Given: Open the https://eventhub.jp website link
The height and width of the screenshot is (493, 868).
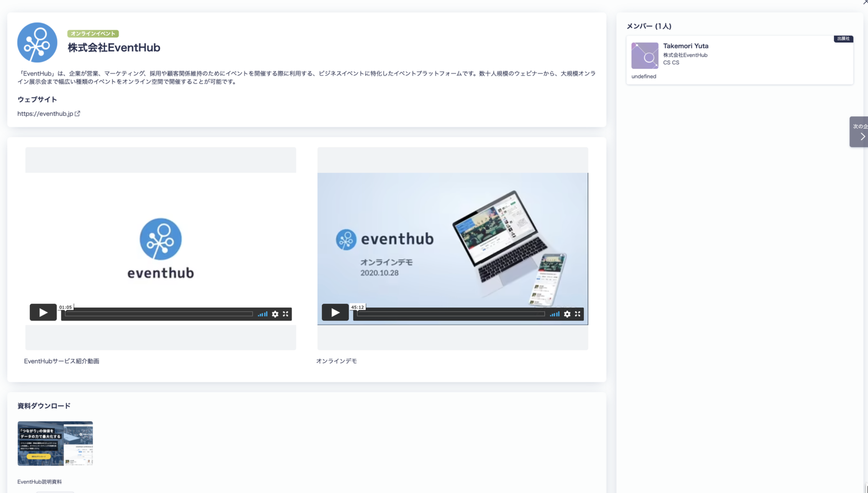Looking at the screenshot, I should (45, 114).
